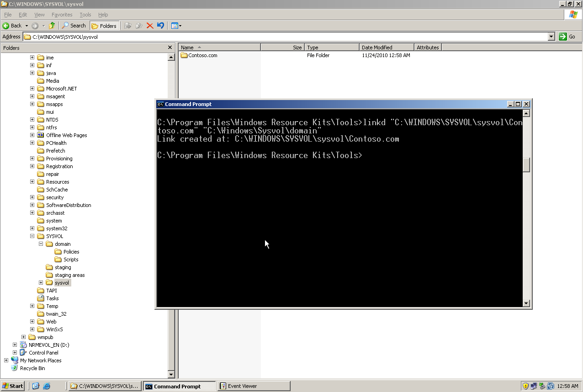Click the Command Prompt title bar icon
This screenshot has height=392, width=583.
pyautogui.click(x=160, y=104)
